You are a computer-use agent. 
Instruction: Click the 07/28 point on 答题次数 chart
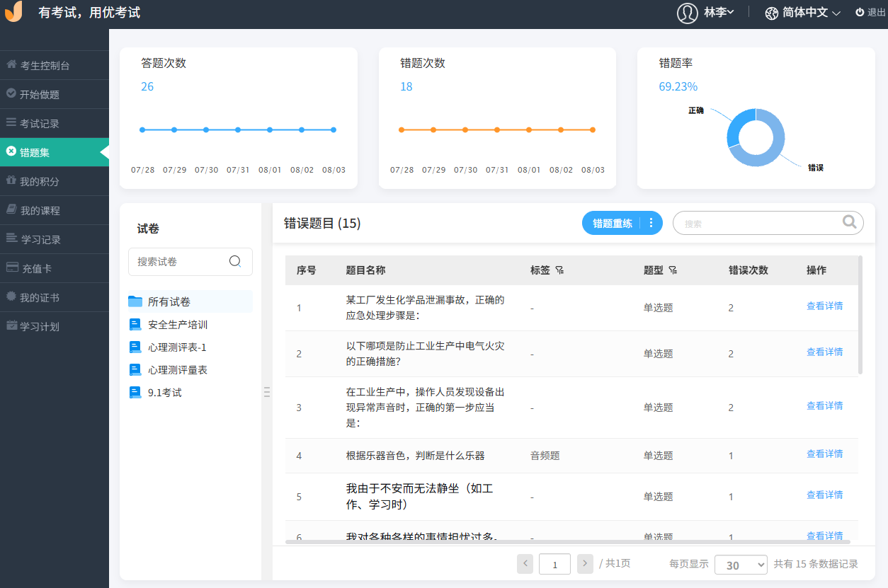click(x=142, y=129)
